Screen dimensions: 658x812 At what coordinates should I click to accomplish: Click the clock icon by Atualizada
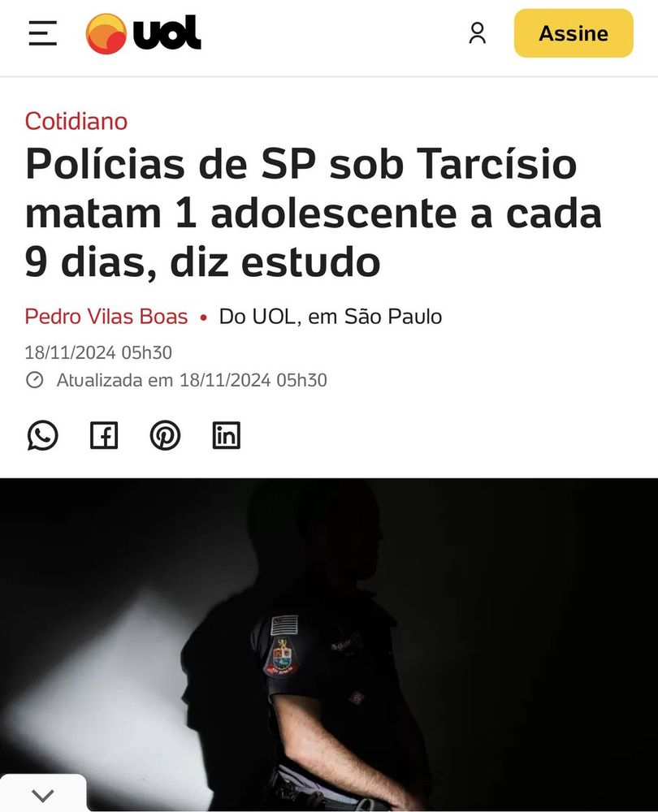coord(35,380)
